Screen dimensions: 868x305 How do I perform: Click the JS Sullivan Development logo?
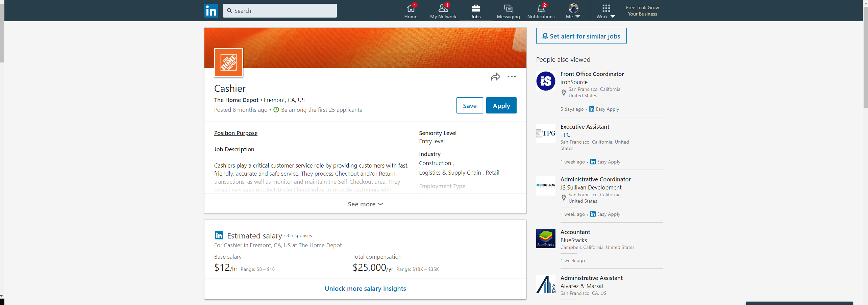click(x=546, y=186)
